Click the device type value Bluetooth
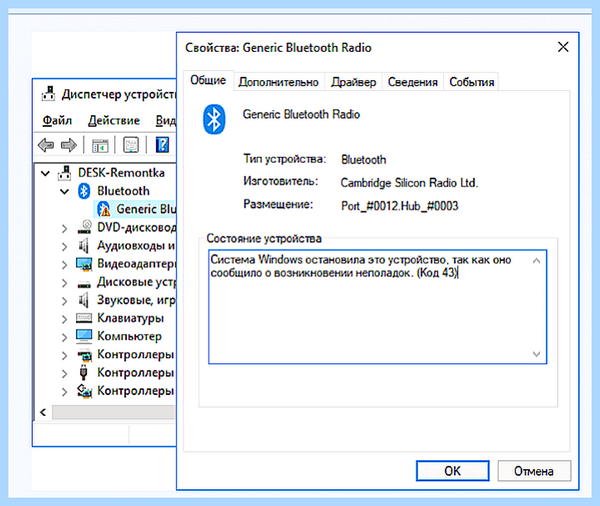 coord(364,159)
